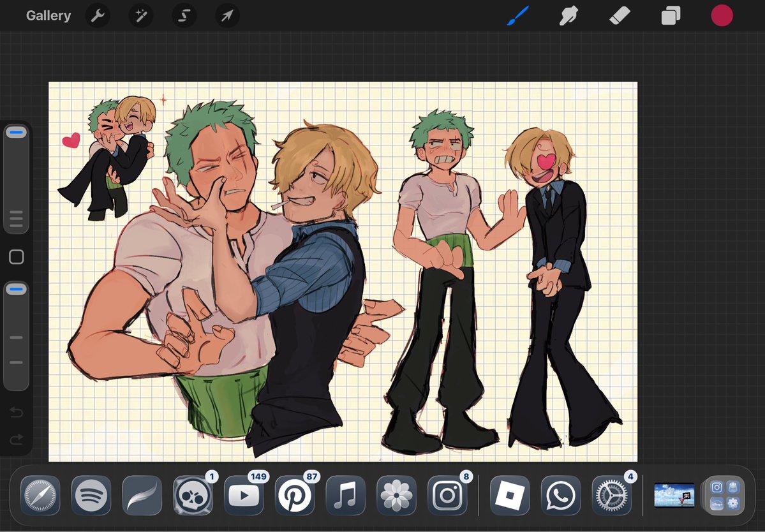Open Brawl Stars skull app in dock
Viewport: 765px width, 532px height.
(193, 496)
